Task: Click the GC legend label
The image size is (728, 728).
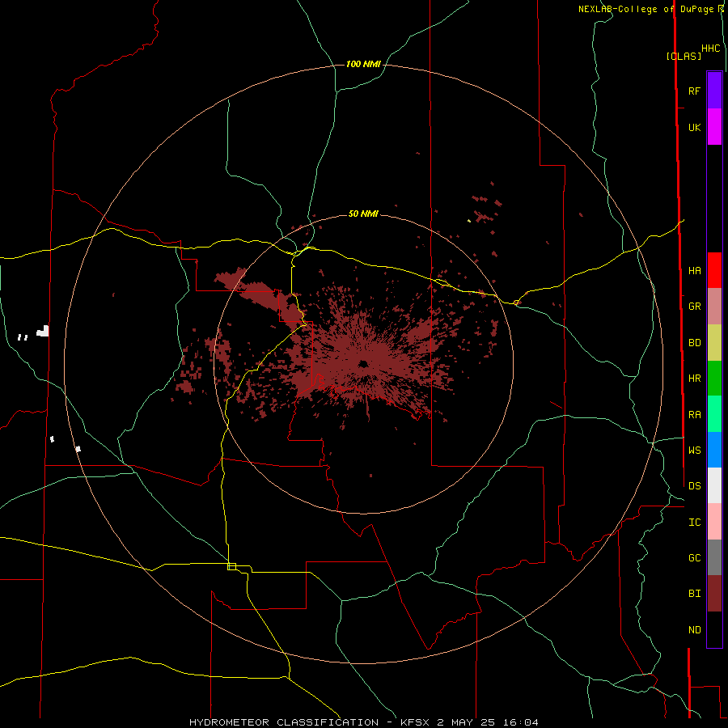Action: click(x=694, y=558)
